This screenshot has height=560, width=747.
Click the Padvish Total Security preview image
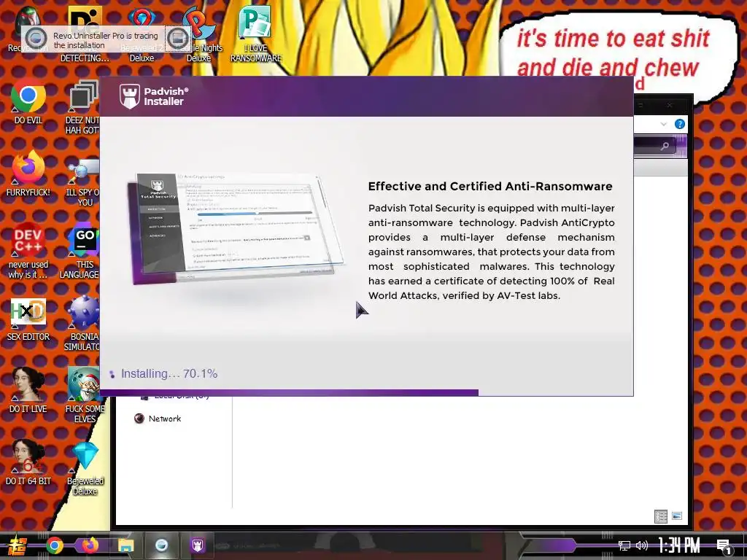236,230
